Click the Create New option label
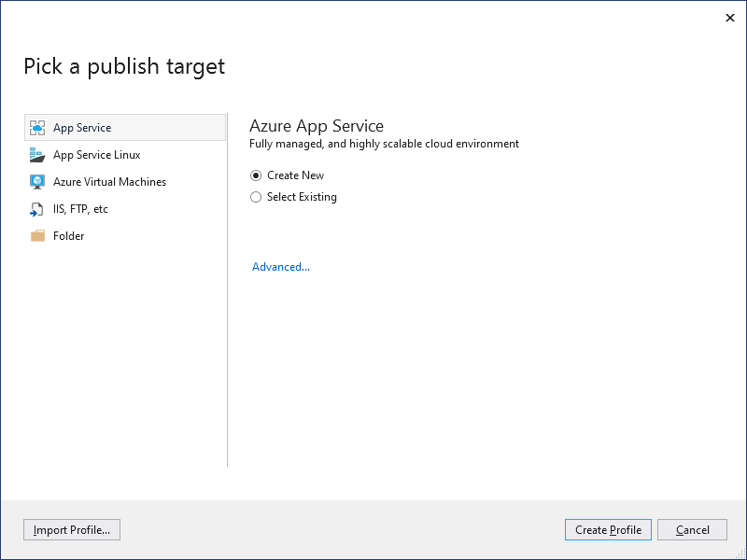The image size is (747, 560). tap(295, 175)
